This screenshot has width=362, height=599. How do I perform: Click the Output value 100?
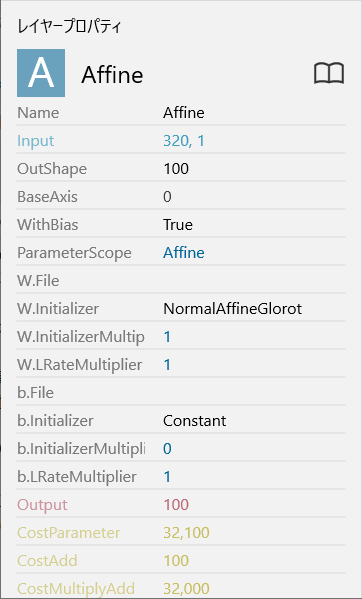(176, 505)
